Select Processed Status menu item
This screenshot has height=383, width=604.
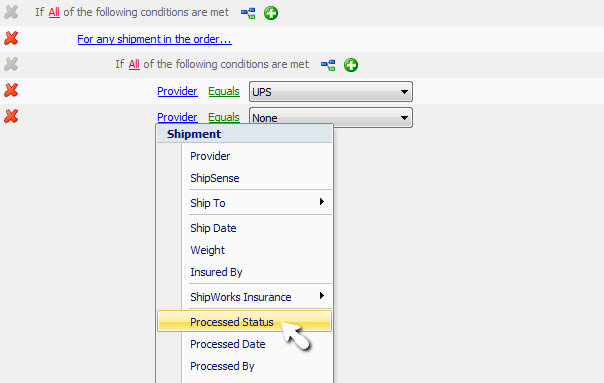point(245,321)
